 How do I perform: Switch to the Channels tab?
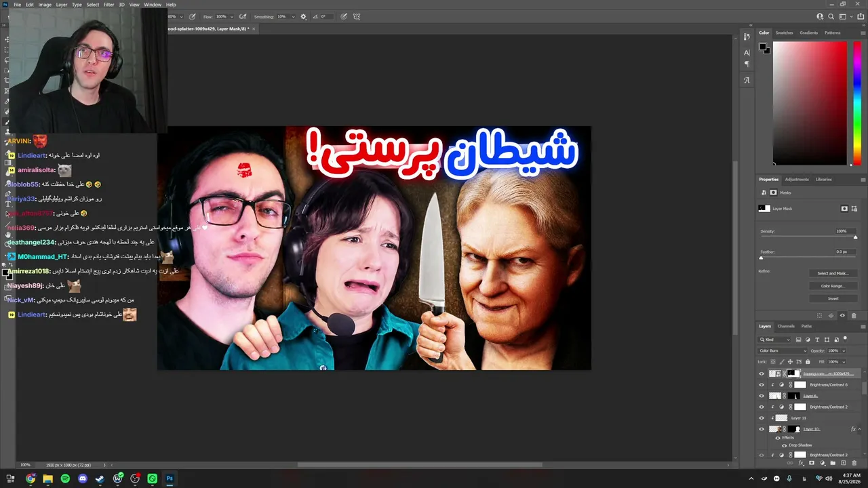pyautogui.click(x=786, y=326)
